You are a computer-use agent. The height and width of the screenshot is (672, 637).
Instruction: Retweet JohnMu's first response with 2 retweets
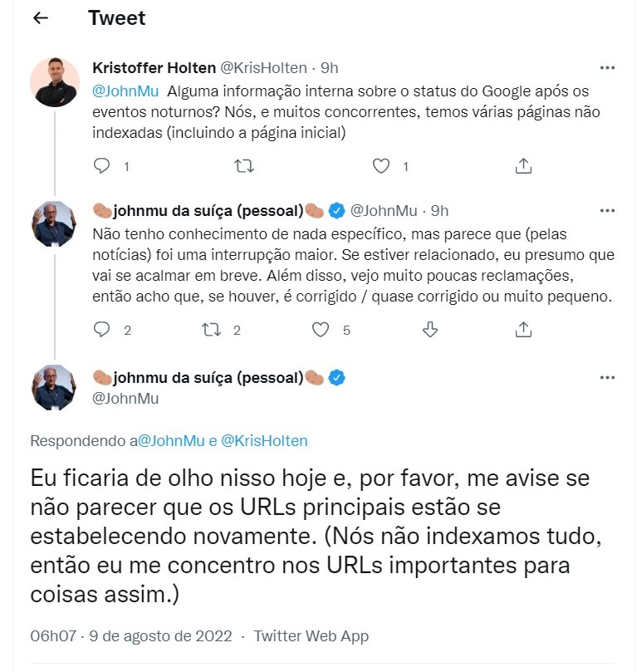[x=212, y=330]
